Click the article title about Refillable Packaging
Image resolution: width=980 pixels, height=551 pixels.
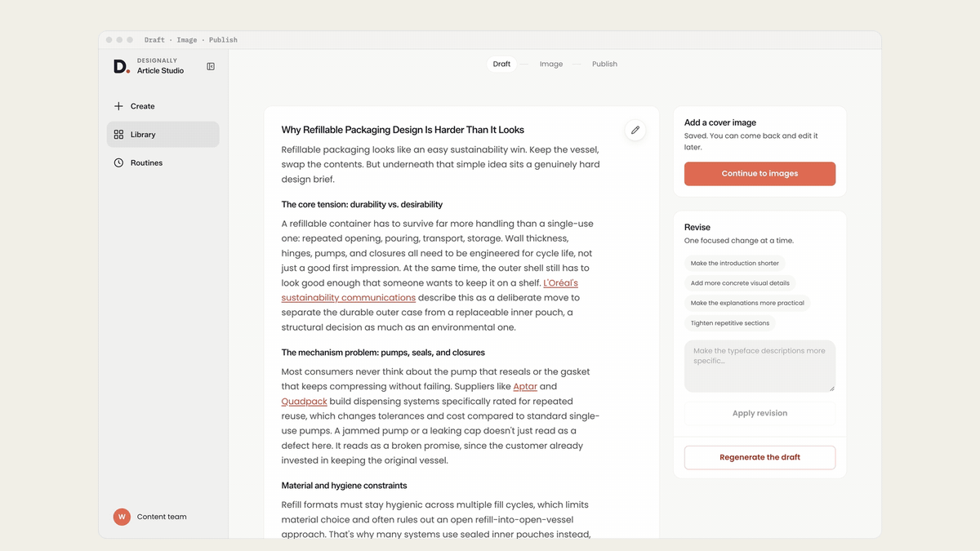coord(403,130)
